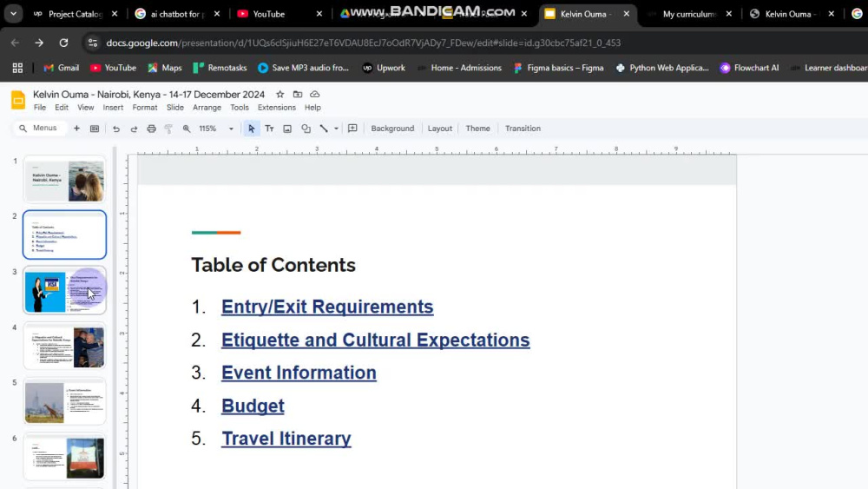Open the browser tab search dropdown

click(13, 14)
